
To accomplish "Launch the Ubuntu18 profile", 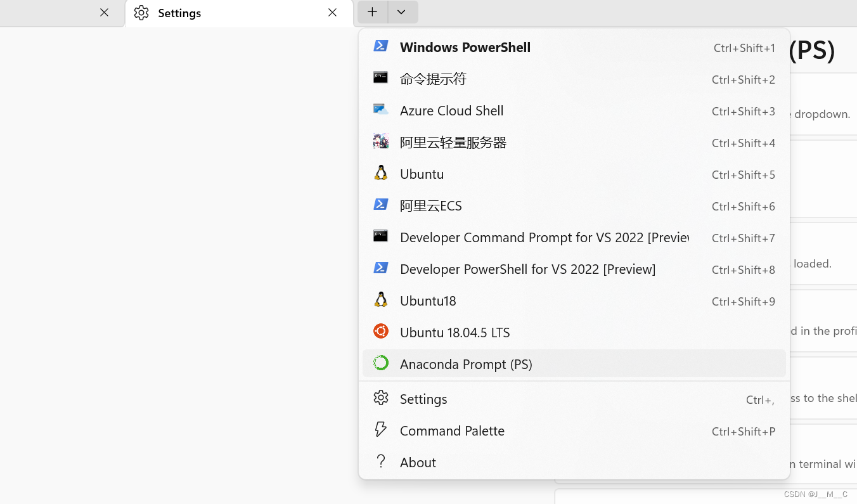I will (574, 300).
